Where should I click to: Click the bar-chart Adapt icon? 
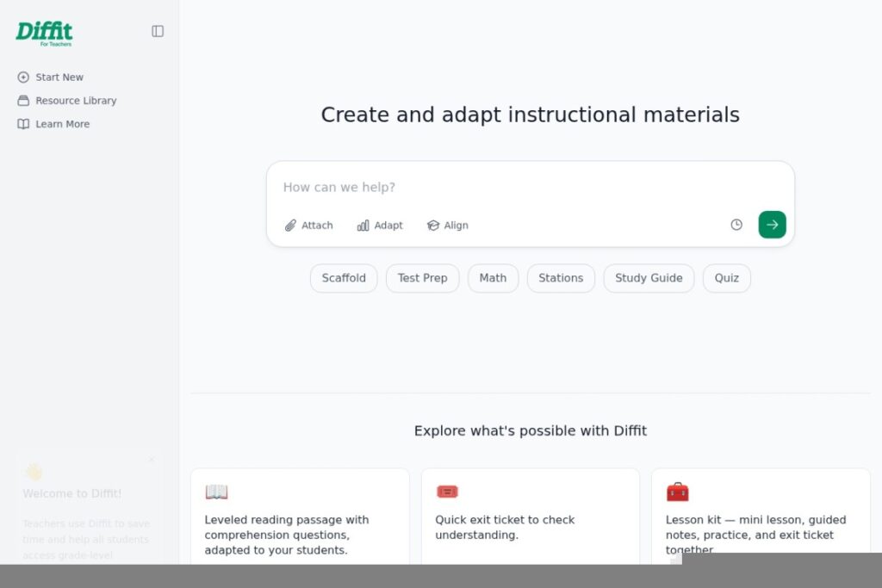[x=363, y=226]
